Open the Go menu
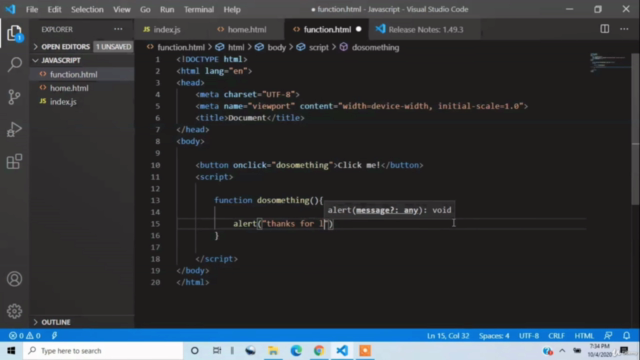The image size is (640, 360). click(x=145, y=9)
